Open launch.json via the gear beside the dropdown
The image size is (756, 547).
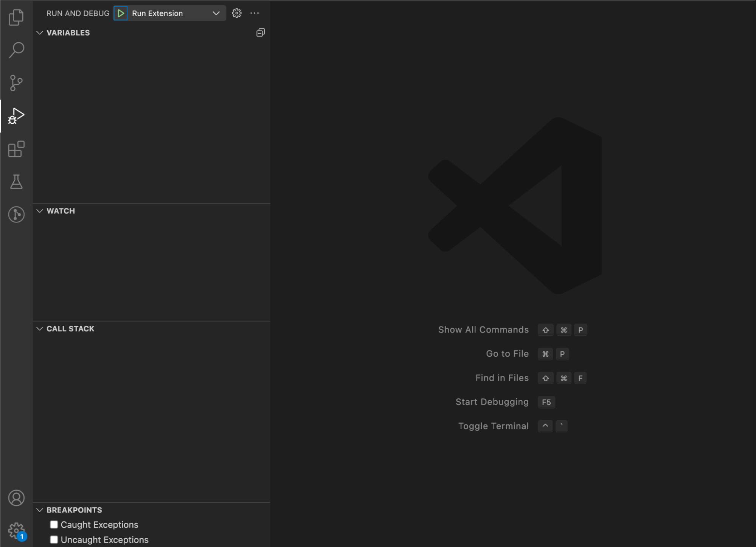pyautogui.click(x=236, y=13)
